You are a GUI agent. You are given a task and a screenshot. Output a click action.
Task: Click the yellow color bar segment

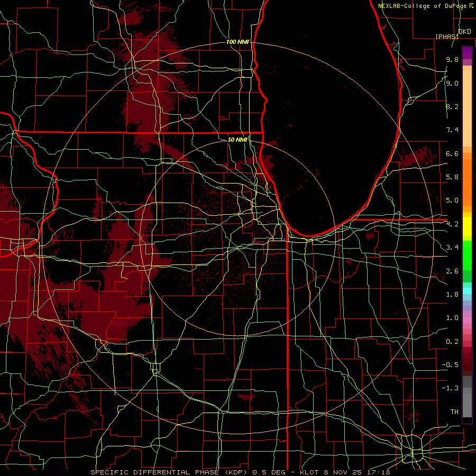pyautogui.click(x=467, y=226)
